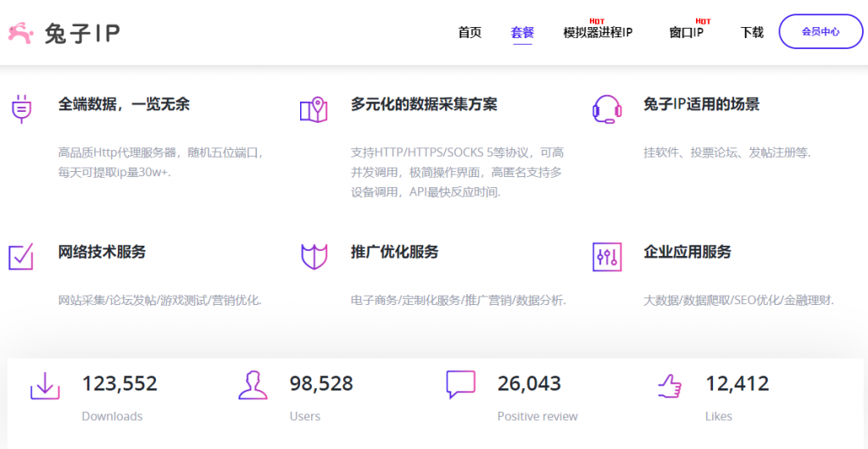Click the paragraph starting 支持HTTP/HTTPS/SOCKS 5等协议

tap(457, 173)
